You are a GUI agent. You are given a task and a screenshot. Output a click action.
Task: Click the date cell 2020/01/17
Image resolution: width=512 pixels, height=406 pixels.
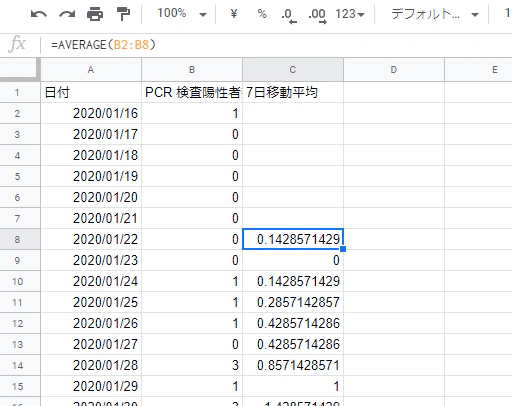(91, 134)
